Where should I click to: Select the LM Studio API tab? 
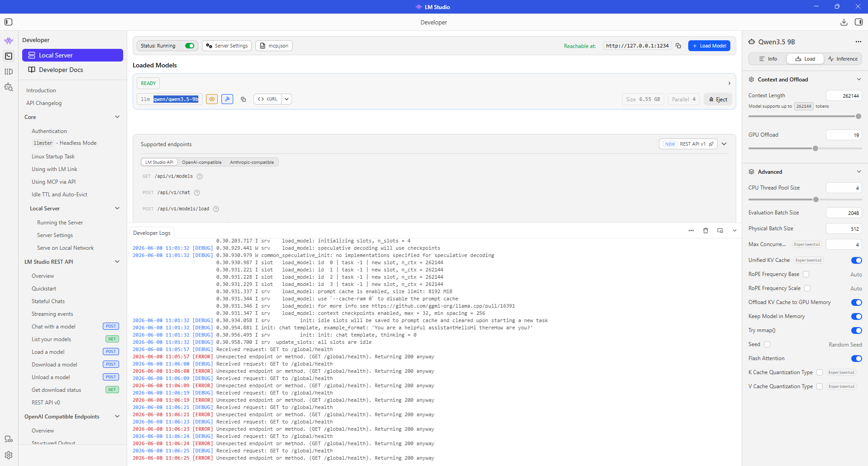point(159,162)
